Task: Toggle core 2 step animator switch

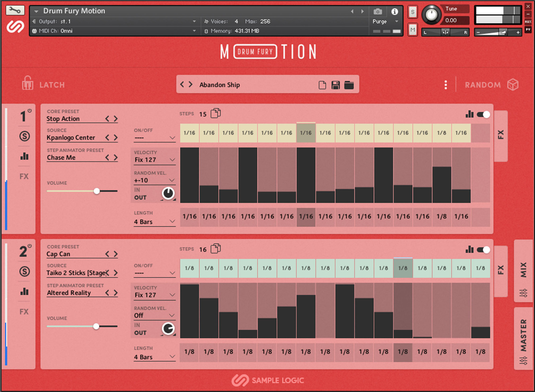Action: (484, 250)
